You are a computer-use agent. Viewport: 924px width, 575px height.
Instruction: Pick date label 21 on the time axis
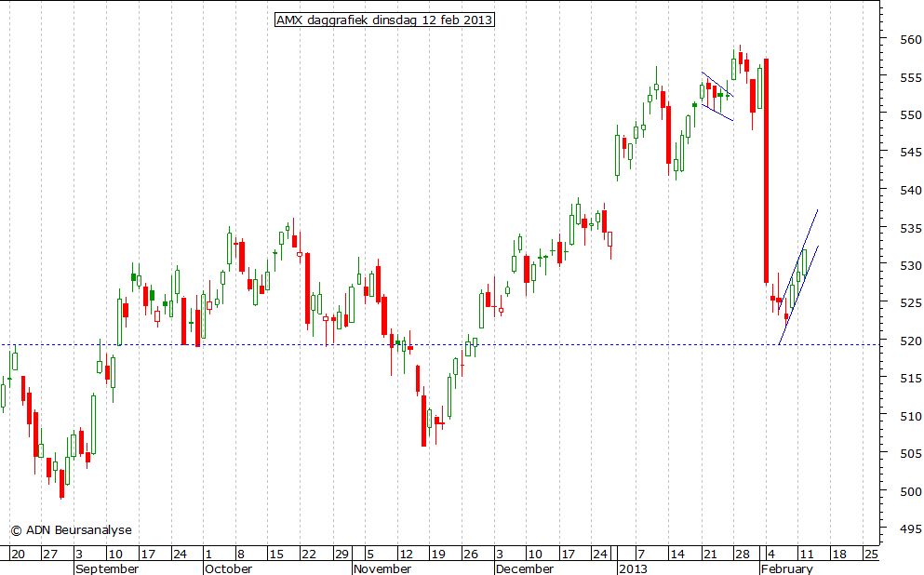710,554
